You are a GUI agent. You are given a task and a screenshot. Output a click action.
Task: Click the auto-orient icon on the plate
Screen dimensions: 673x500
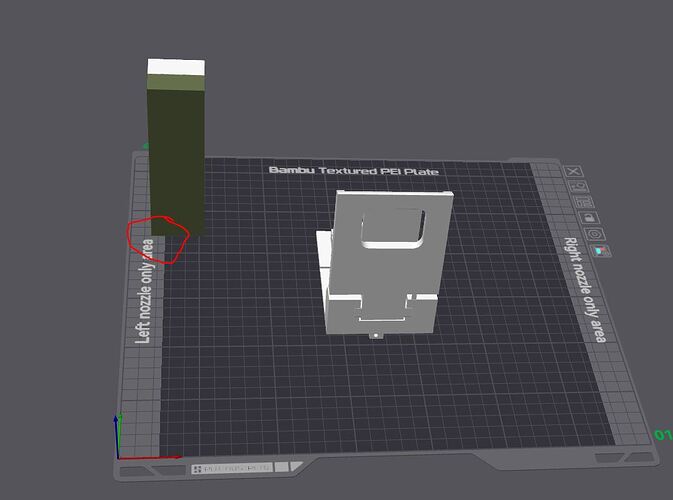[x=579, y=187]
